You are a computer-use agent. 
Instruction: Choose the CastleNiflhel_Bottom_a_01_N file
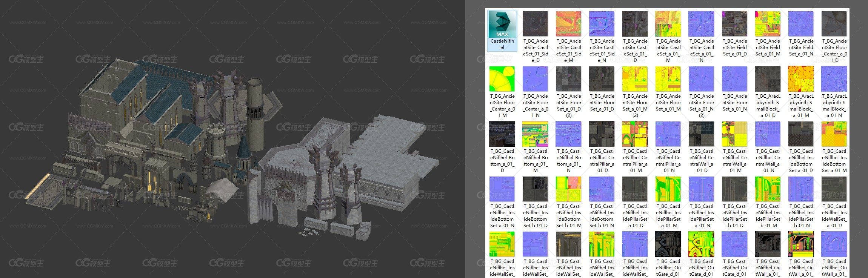[568, 134]
